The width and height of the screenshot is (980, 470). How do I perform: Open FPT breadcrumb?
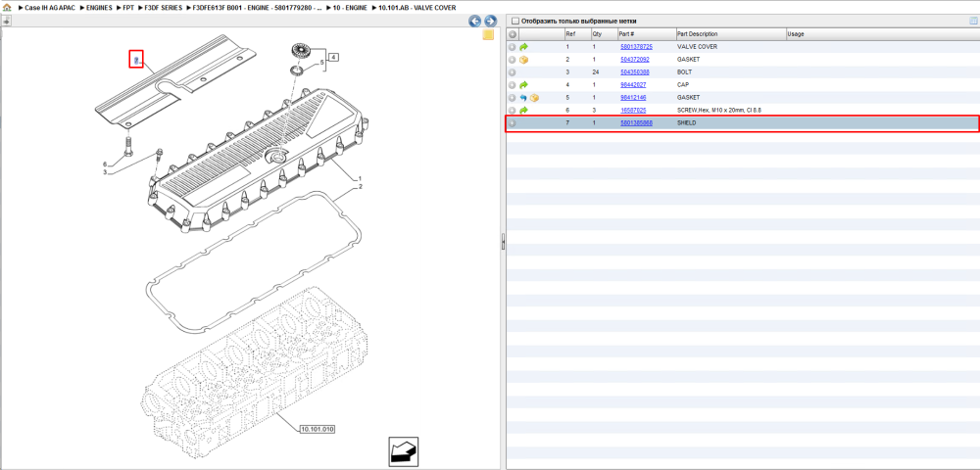pyautogui.click(x=128, y=8)
